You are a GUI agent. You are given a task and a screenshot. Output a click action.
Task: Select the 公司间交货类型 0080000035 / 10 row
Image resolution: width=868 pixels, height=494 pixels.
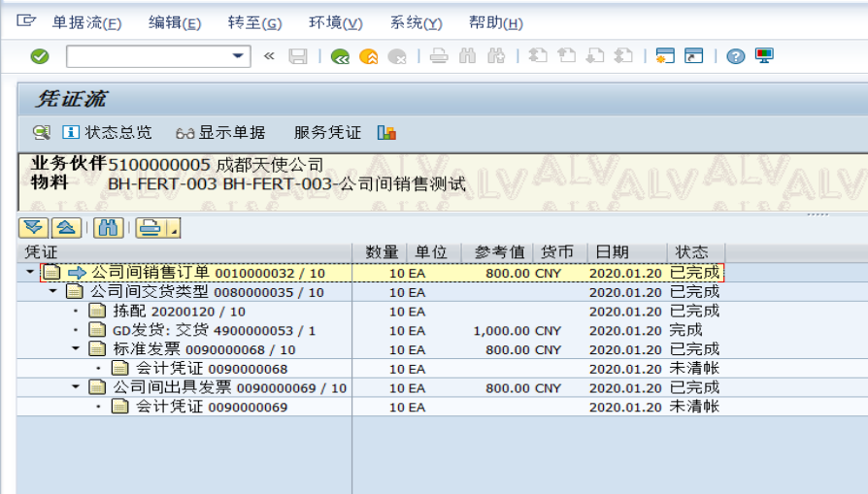(370, 292)
